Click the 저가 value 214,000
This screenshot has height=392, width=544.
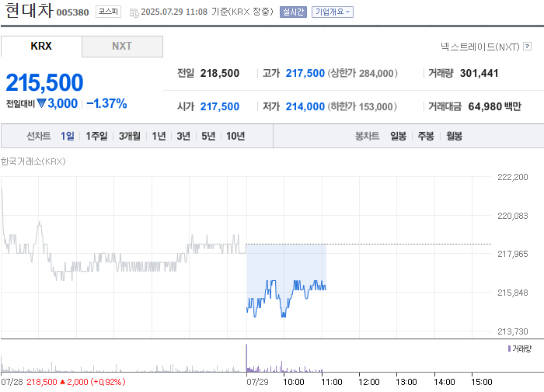point(305,106)
